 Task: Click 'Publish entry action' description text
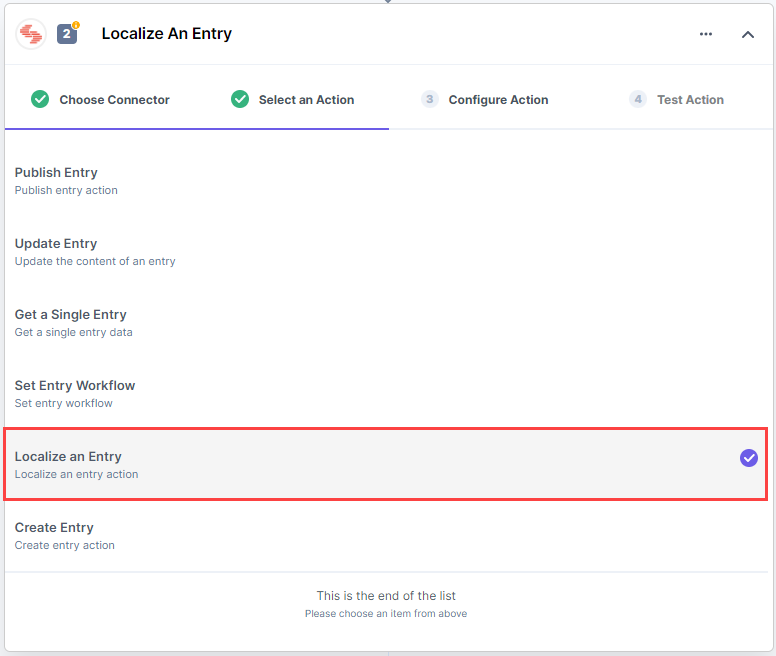pyautogui.click(x=66, y=190)
